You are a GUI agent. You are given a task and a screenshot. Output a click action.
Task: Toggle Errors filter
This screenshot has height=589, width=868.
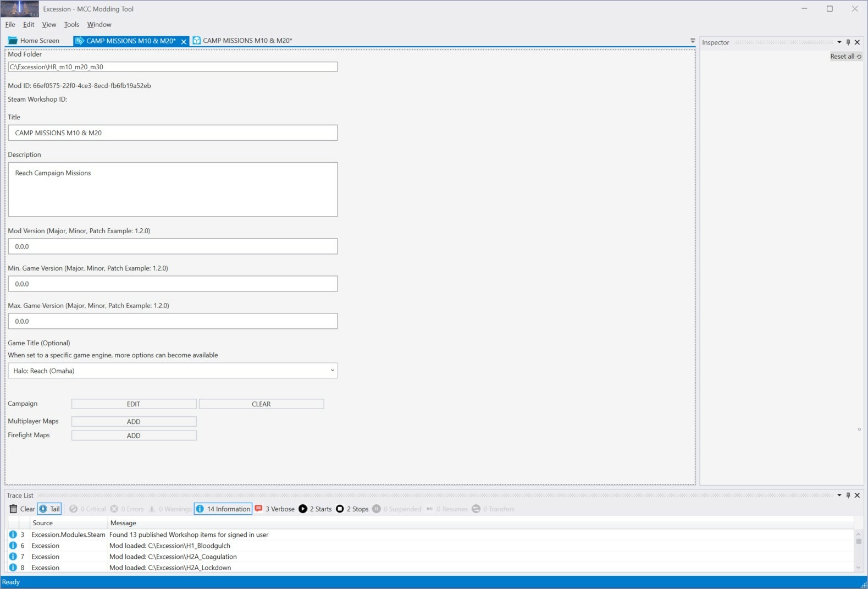click(x=127, y=509)
